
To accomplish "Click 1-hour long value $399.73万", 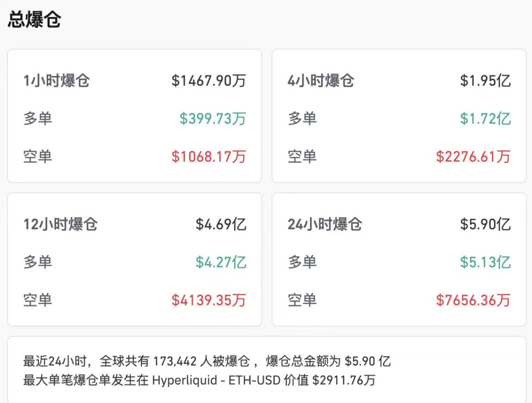I will coord(213,119).
